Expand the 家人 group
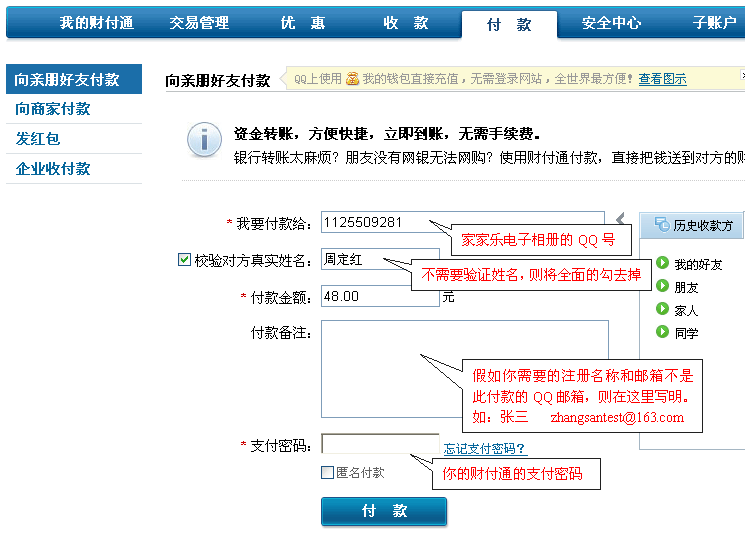The image size is (745, 533). pos(662,309)
